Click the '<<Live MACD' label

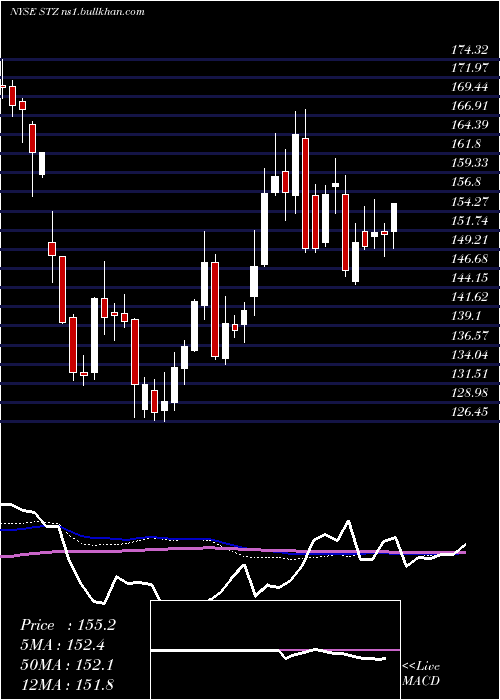click(x=421, y=674)
